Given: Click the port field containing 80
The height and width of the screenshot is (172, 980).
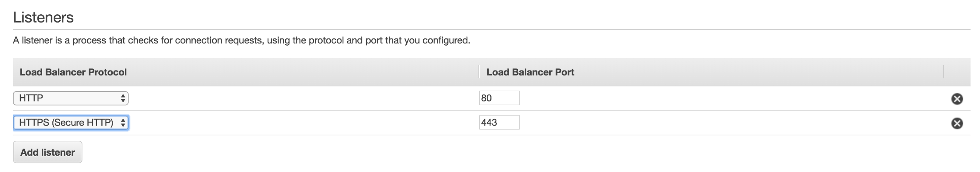Looking at the screenshot, I should pos(499,98).
